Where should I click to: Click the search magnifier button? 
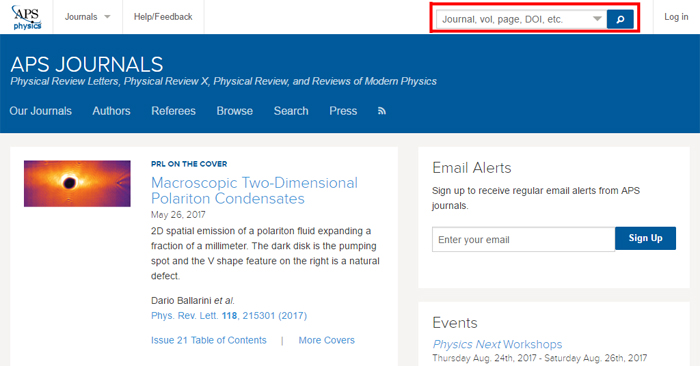620,19
